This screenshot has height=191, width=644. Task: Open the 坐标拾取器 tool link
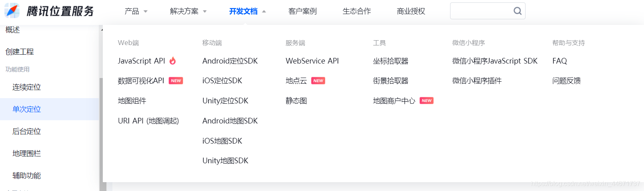(391, 61)
